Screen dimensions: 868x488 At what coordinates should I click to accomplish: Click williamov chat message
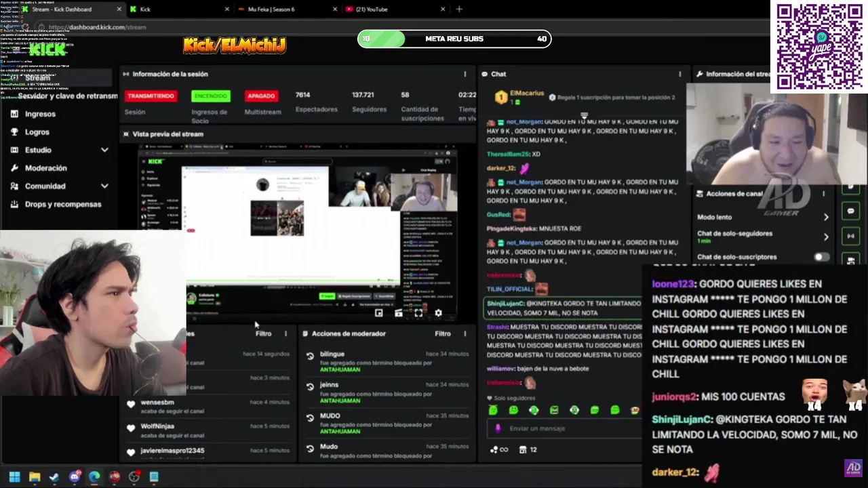coord(538,369)
